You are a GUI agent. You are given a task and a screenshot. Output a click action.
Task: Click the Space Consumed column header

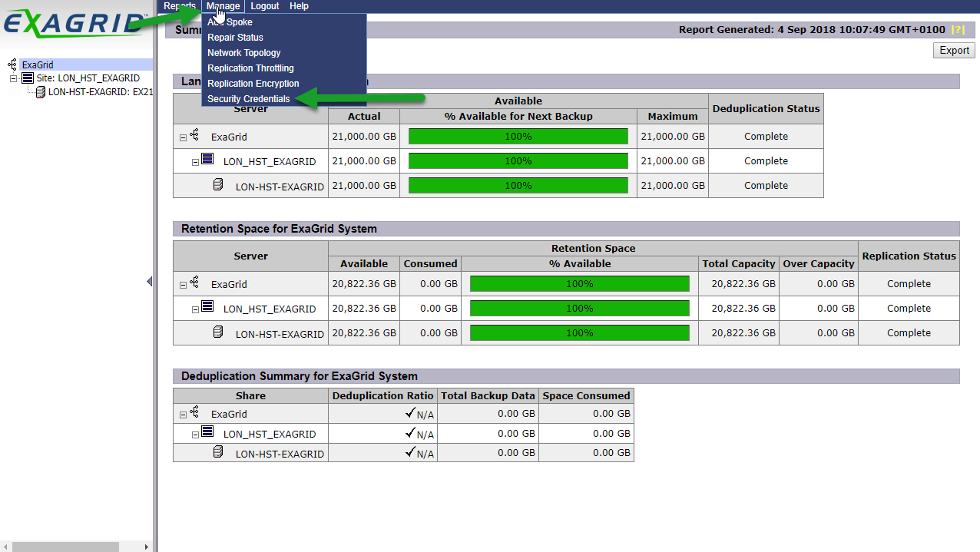[586, 396]
